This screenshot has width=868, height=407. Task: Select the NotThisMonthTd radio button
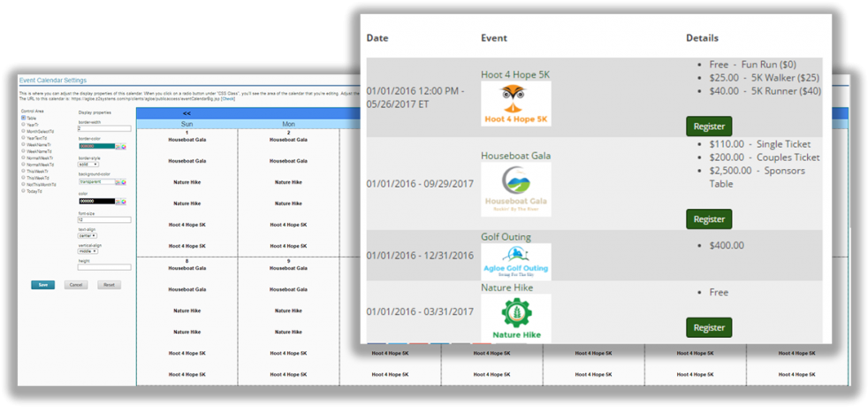pos(23,184)
